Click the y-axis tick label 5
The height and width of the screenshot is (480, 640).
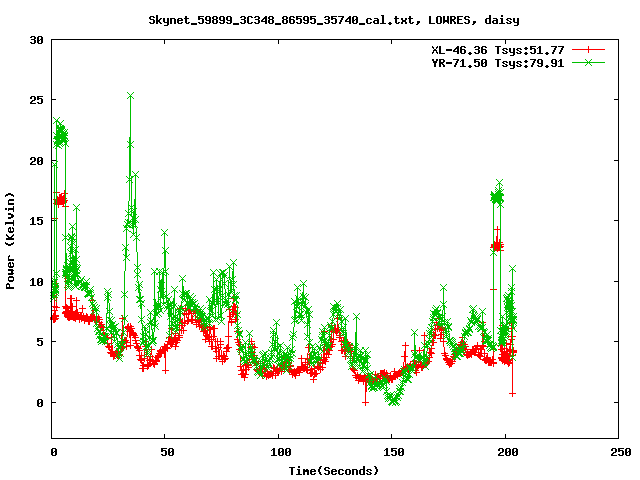(40, 342)
